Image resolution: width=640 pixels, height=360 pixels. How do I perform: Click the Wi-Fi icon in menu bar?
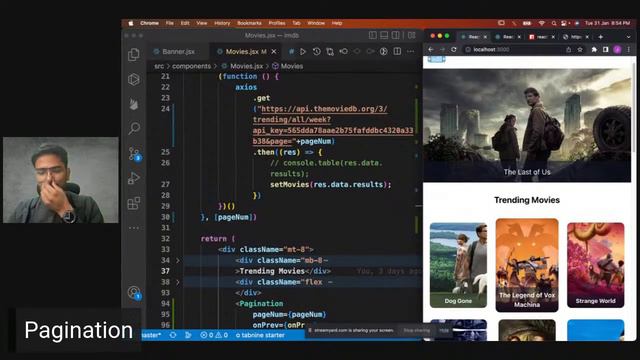pyautogui.click(x=542, y=23)
